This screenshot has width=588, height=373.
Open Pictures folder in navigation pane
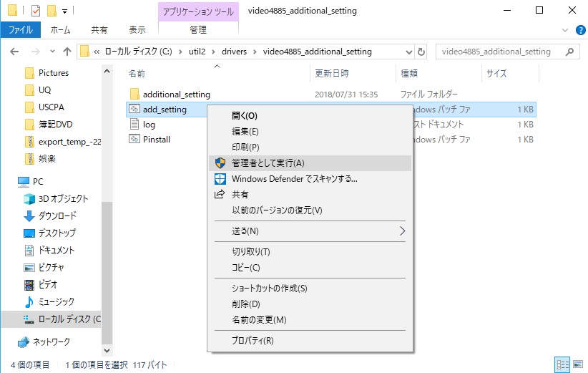[54, 73]
